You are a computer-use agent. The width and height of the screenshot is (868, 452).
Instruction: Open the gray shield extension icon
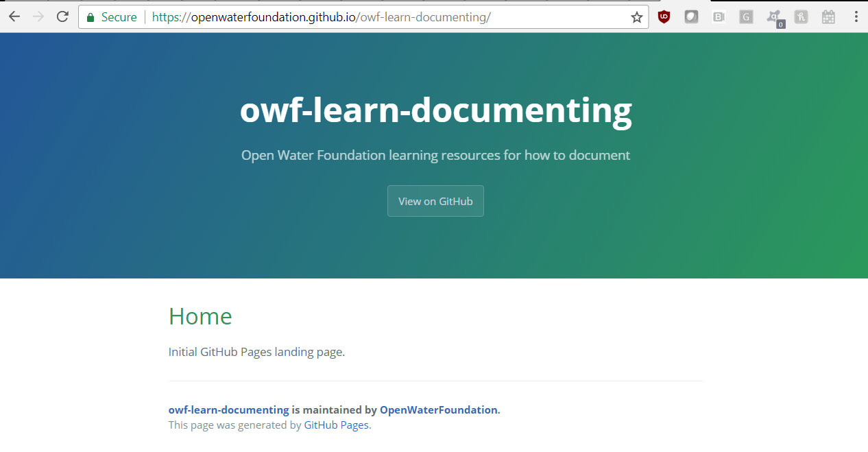[x=691, y=17]
